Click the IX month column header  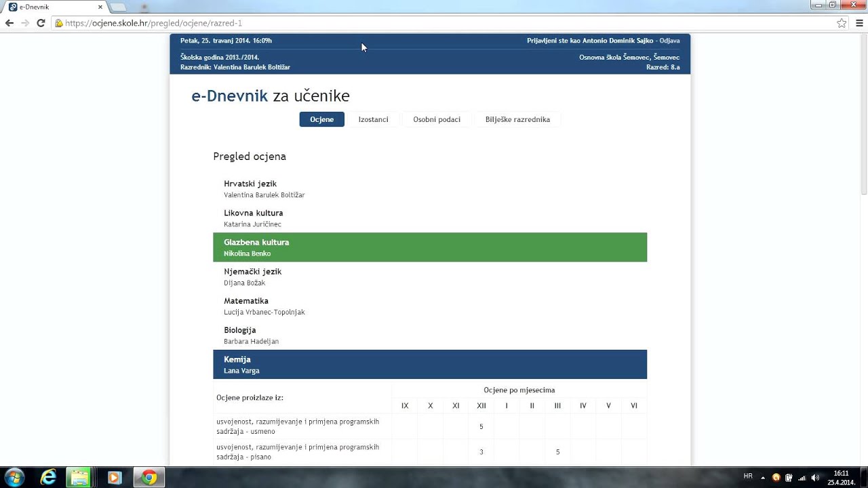[x=405, y=406]
